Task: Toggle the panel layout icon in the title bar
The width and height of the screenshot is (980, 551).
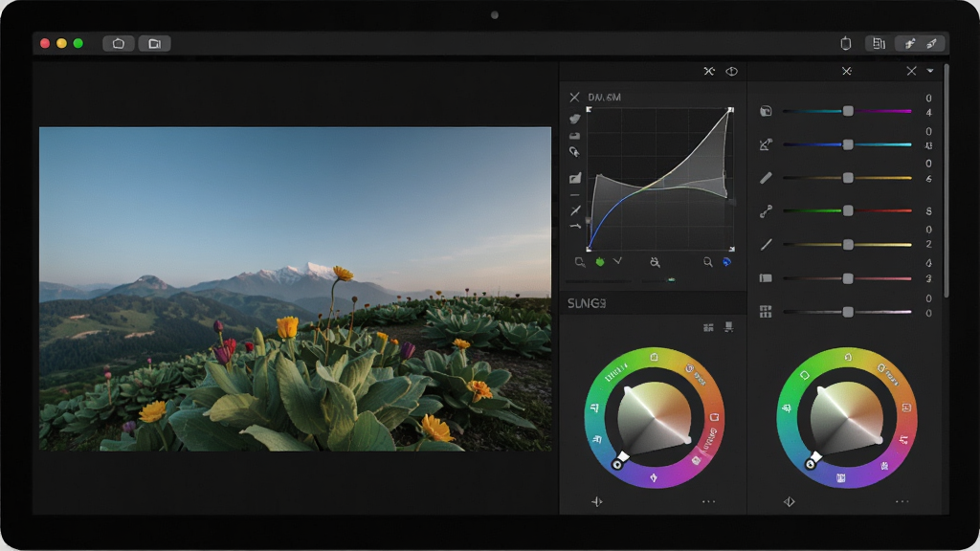Action: pyautogui.click(x=879, y=43)
